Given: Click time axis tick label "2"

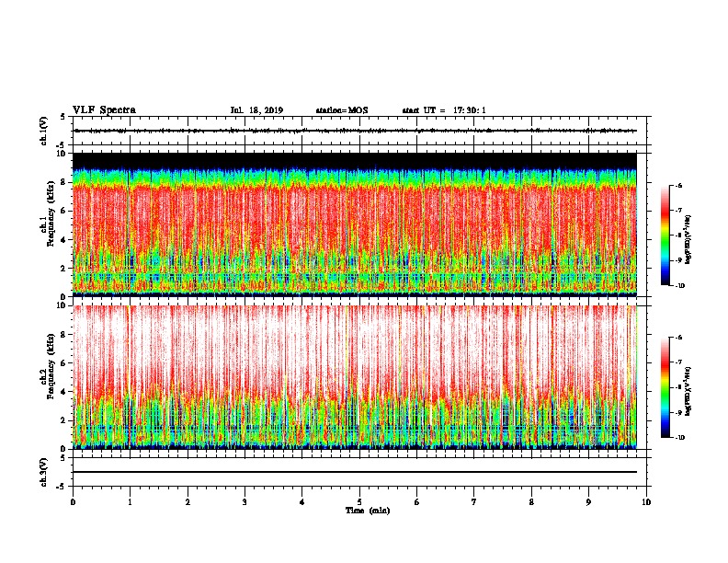Looking at the screenshot, I should tap(188, 502).
